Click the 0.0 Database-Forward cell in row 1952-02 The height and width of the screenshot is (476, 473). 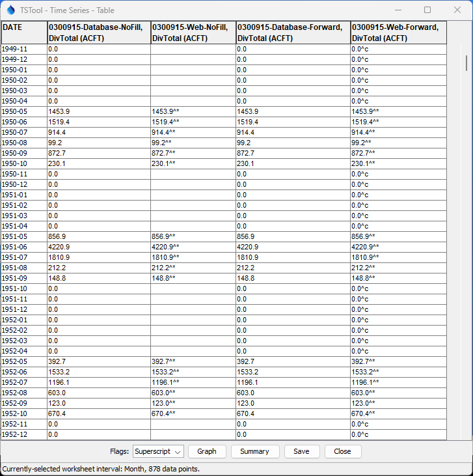tap(293, 330)
